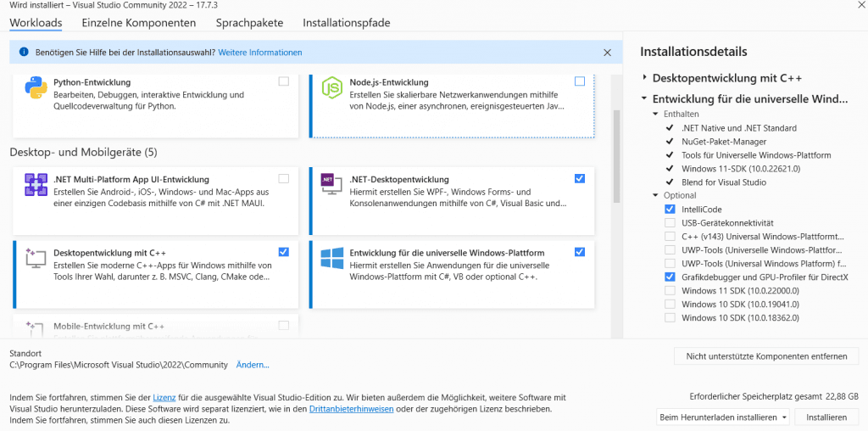Click the Node.js-Entwicklung JS icon
Viewport: 868px width, 431px height.
coord(331,87)
